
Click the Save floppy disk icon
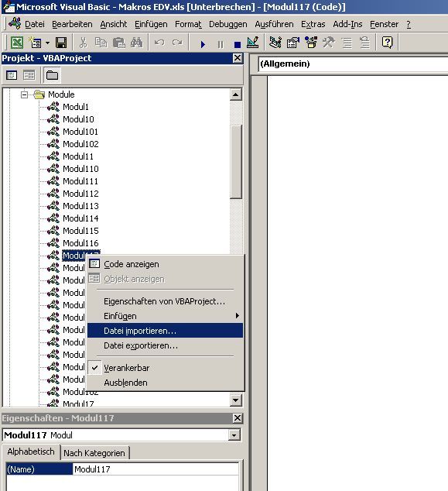[x=61, y=43]
